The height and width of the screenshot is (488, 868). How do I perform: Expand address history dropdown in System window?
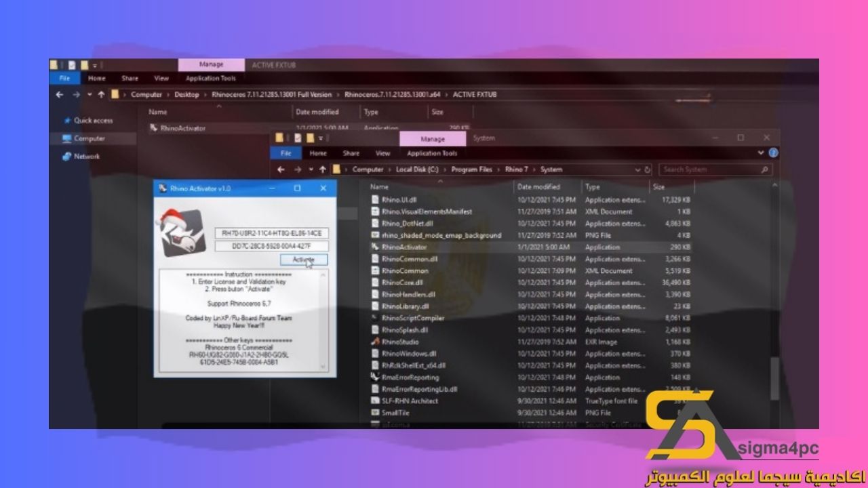[x=638, y=169]
